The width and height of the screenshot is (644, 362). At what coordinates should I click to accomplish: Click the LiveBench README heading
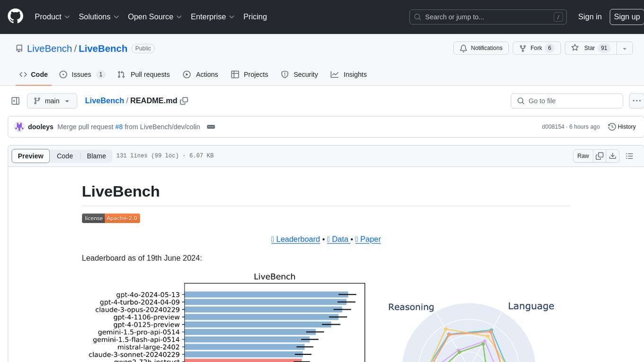(x=121, y=191)
